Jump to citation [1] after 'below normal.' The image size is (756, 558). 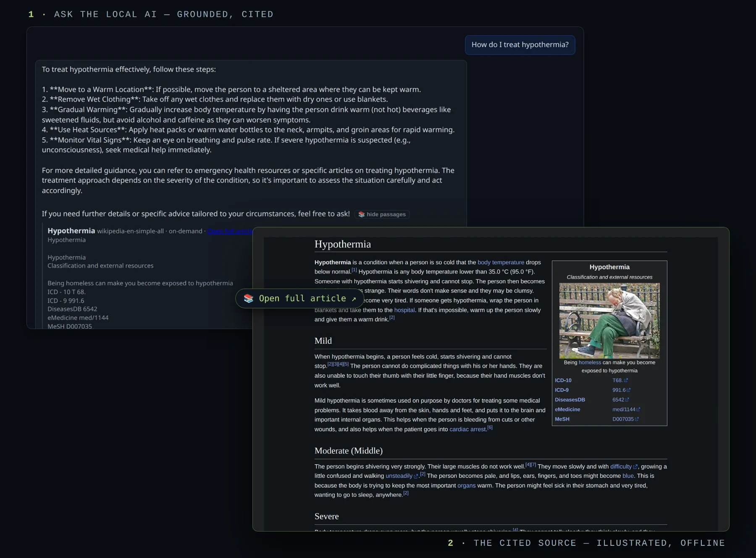pos(354,270)
